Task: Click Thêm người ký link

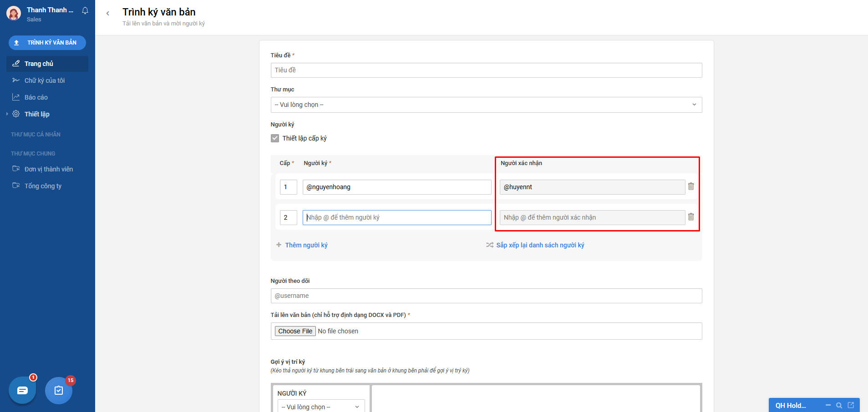Action: (x=306, y=245)
